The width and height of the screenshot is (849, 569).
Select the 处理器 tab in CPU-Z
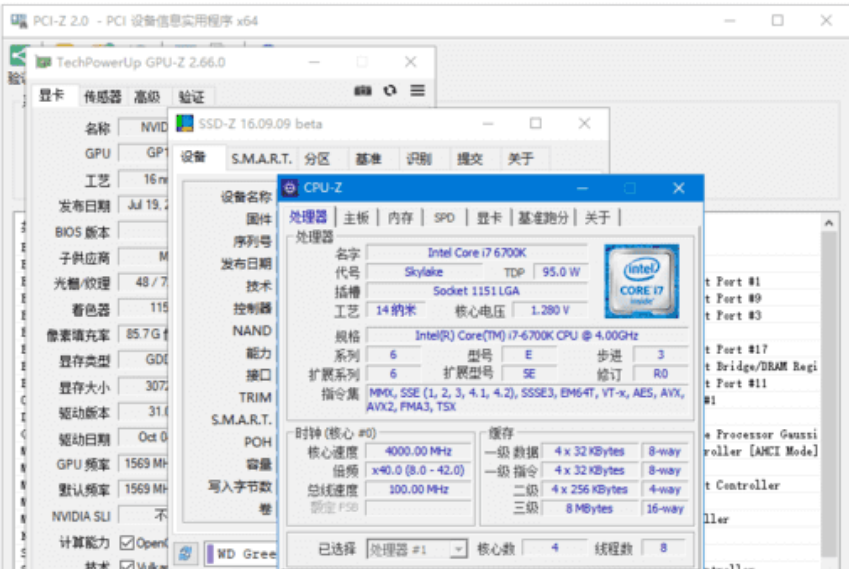(308, 217)
